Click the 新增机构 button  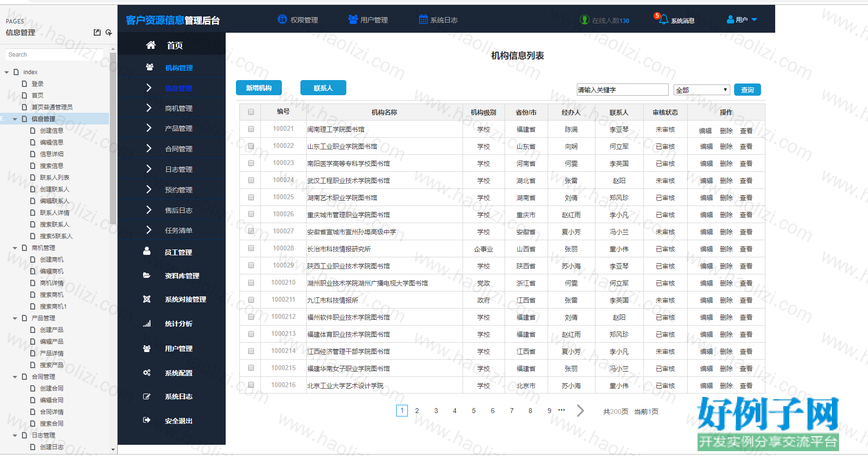[259, 87]
